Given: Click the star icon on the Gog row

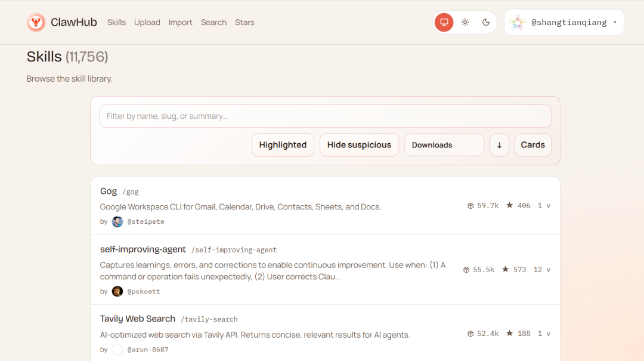Looking at the screenshot, I should 510,205.
